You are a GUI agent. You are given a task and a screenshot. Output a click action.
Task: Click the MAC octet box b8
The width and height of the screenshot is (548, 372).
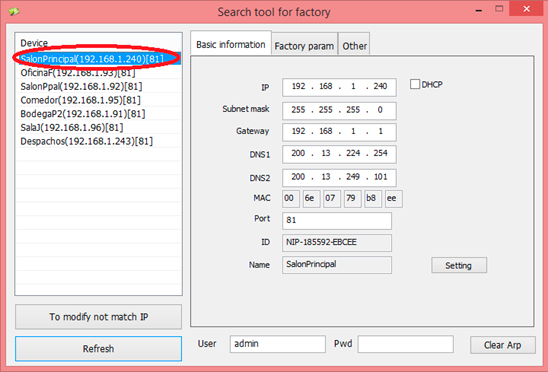point(373,199)
